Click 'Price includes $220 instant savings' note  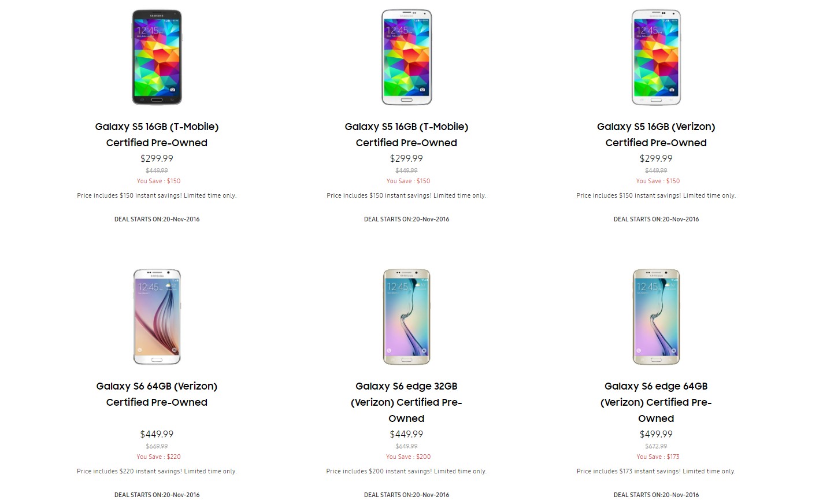coord(157,471)
